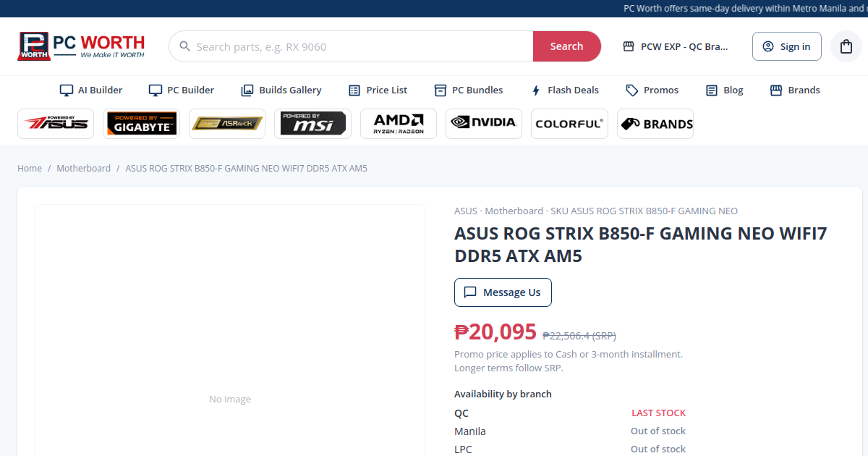Click the Message Us button
Image resolution: width=868 pixels, height=456 pixels.
point(503,292)
